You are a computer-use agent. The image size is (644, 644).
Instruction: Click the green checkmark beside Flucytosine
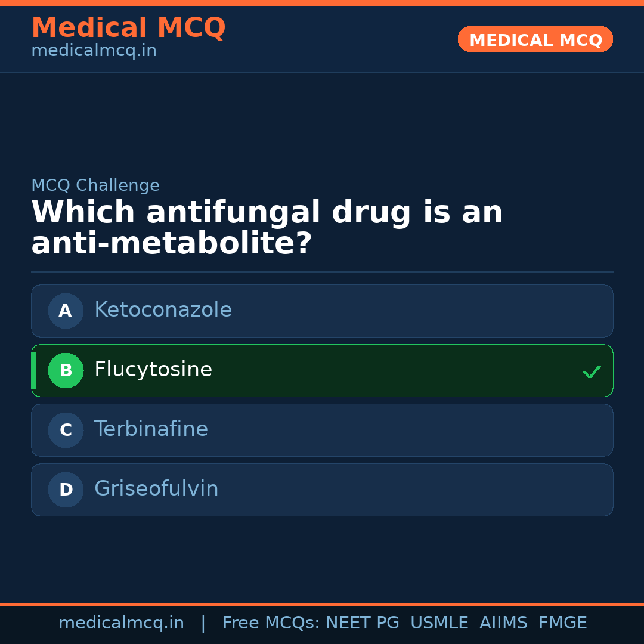[x=592, y=372]
